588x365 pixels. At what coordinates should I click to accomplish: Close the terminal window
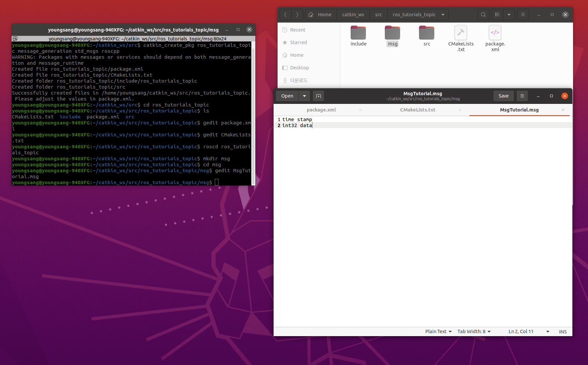(x=249, y=30)
